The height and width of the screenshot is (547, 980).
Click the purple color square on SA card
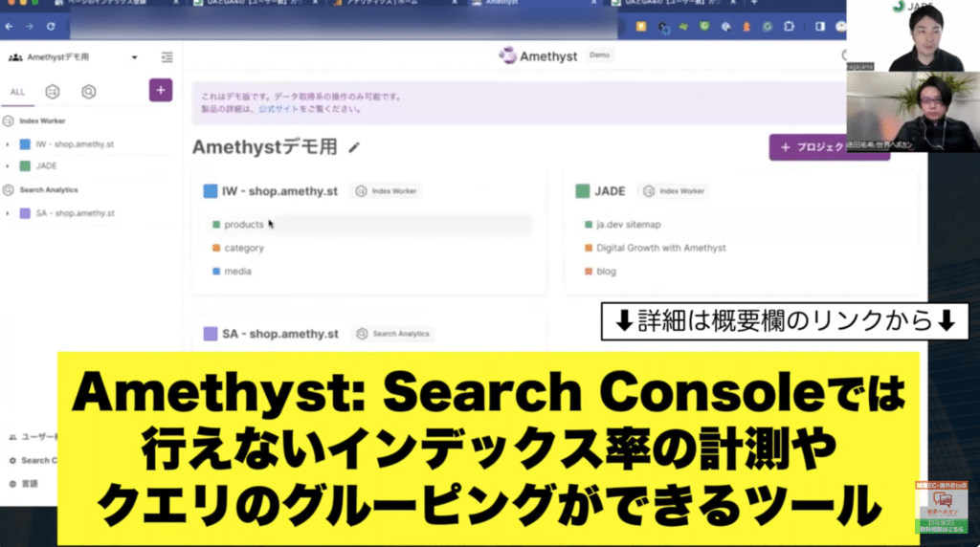pyautogui.click(x=211, y=334)
